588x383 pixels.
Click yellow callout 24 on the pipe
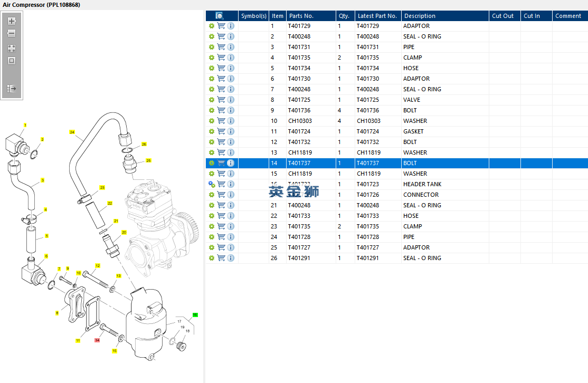point(72,132)
